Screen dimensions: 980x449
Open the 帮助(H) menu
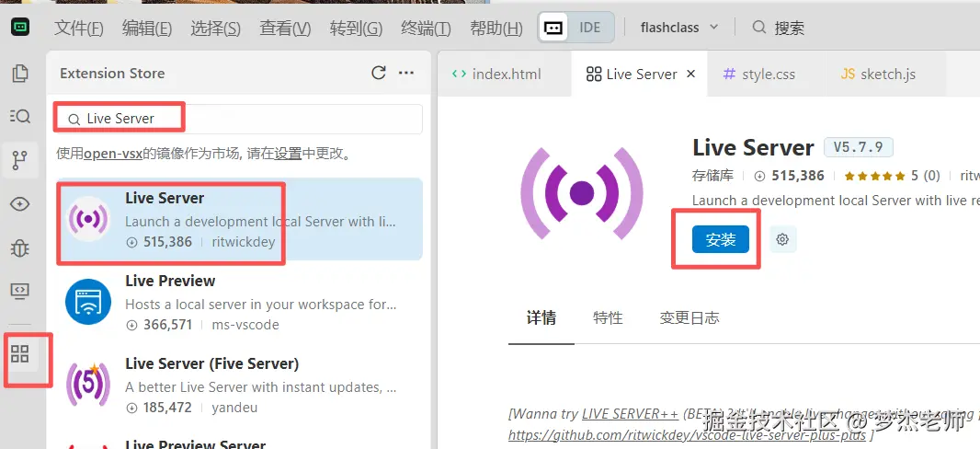[x=496, y=28]
